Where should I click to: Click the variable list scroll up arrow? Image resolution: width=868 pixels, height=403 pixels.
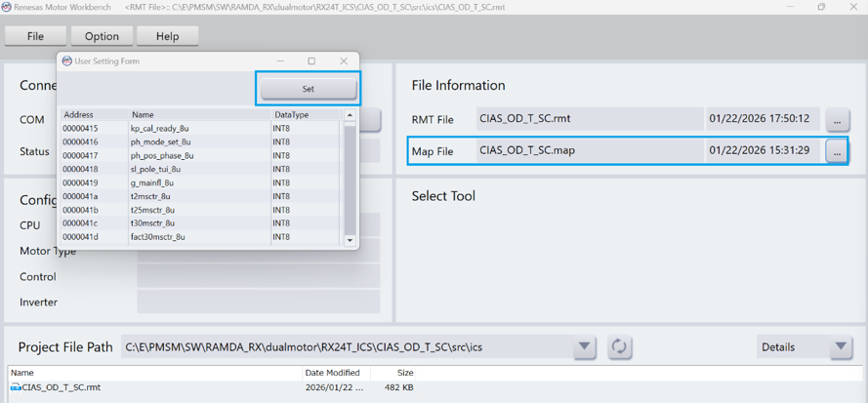[350, 115]
